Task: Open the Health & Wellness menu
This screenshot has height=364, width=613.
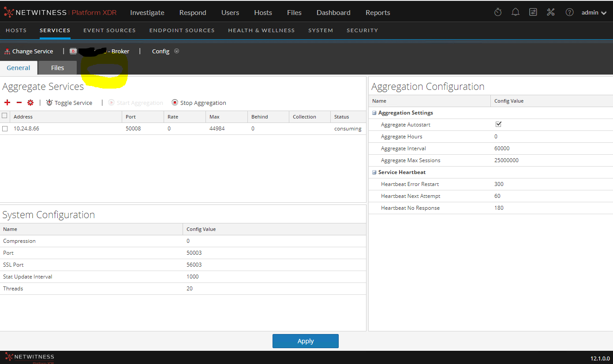Action: [261, 30]
